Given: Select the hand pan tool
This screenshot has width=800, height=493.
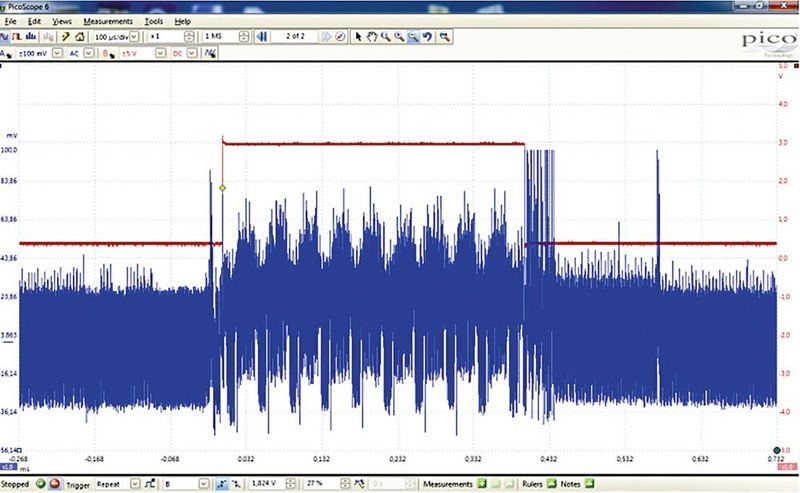Looking at the screenshot, I should point(371,36).
